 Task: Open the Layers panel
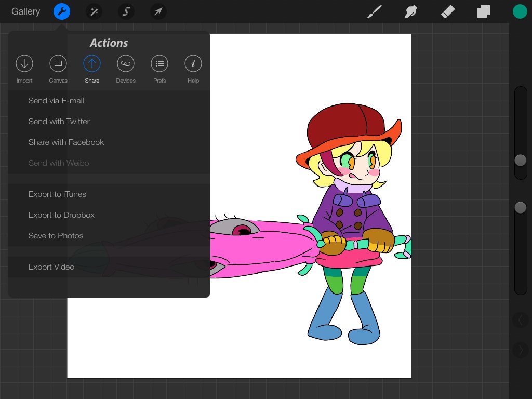[x=484, y=11]
